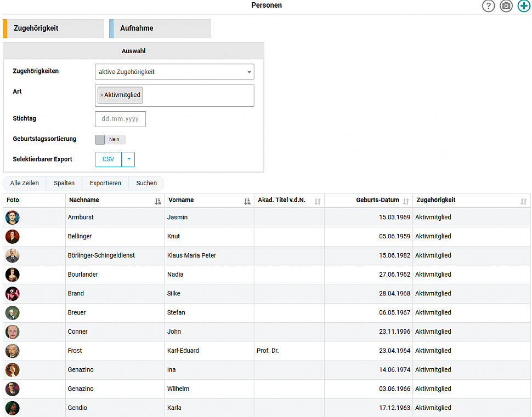This screenshot has height=417, width=532.
Task: Sort by Nachname column sort icon
Action: coord(158,201)
